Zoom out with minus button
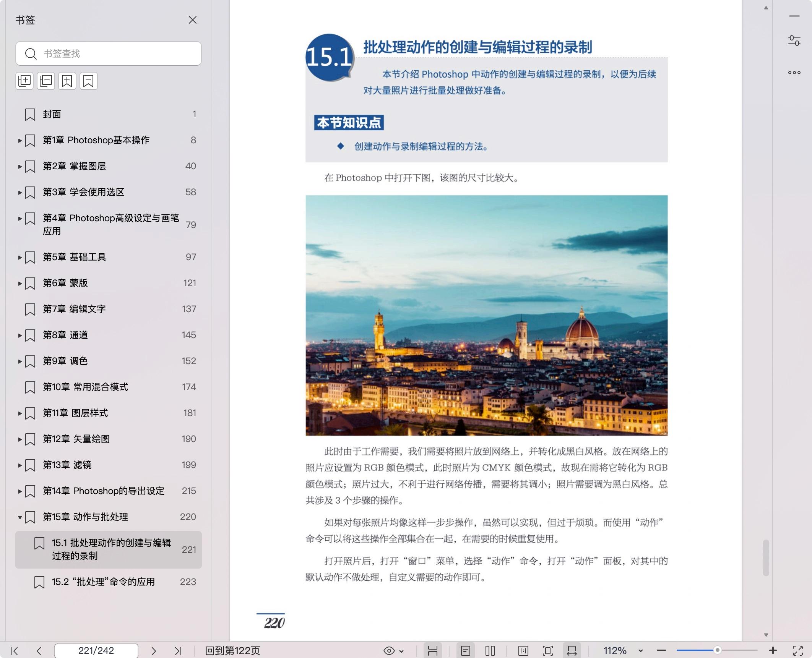This screenshot has height=658, width=812. coord(661,651)
